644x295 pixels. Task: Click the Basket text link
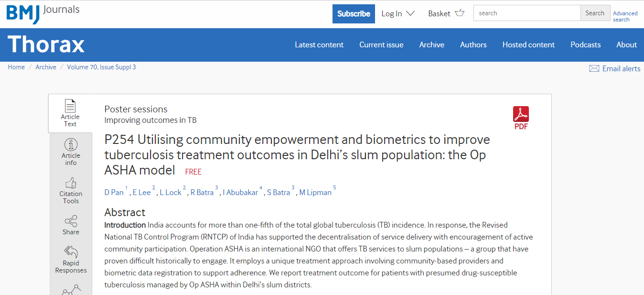[439, 13]
